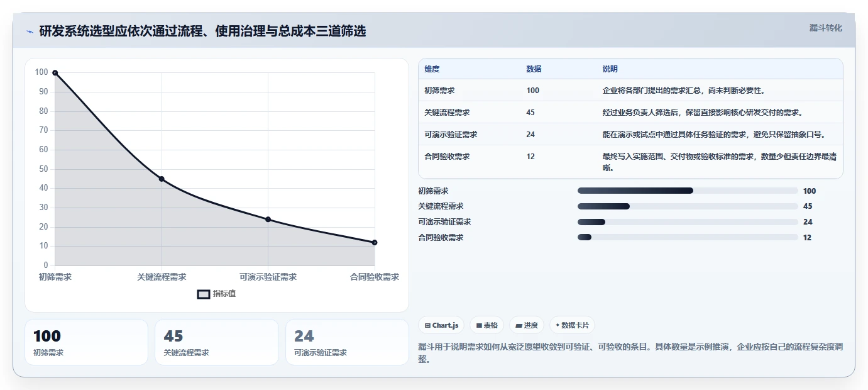Open the 45 关键流程需求 stat card

(x=217, y=342)
